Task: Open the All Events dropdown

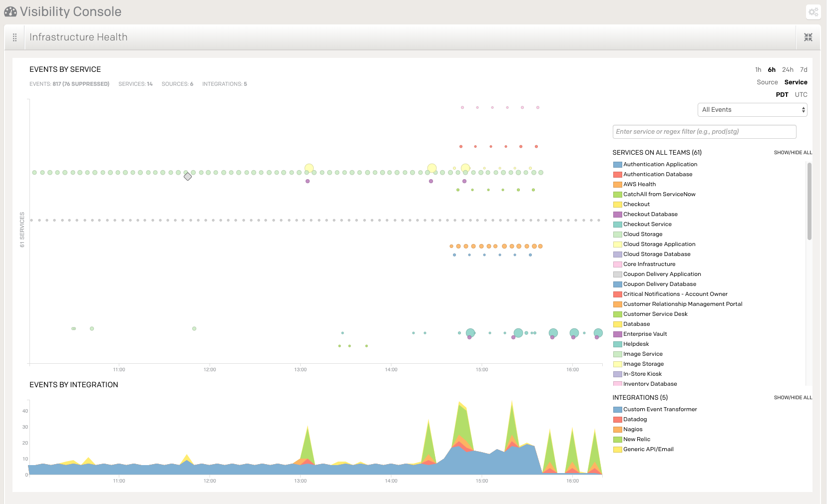Action: 752,110
